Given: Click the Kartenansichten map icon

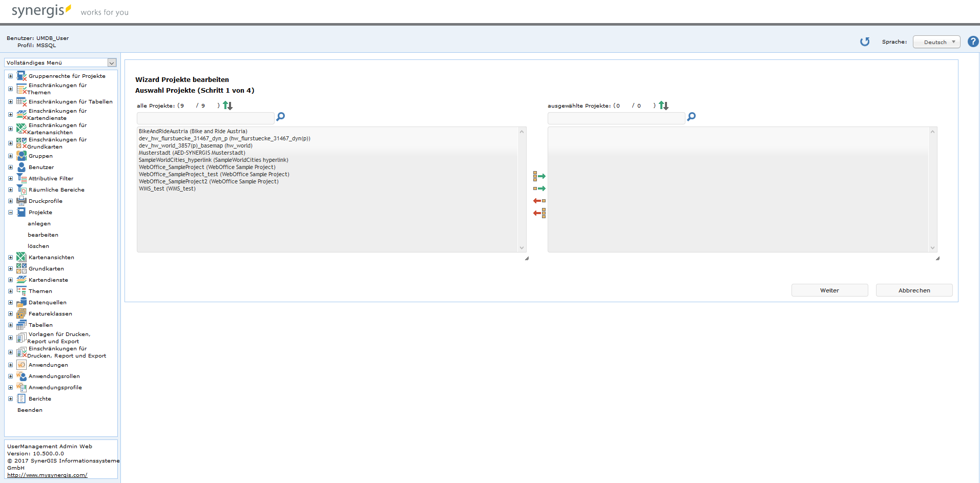Looking at the screenshot, I should tap(22, 257).
